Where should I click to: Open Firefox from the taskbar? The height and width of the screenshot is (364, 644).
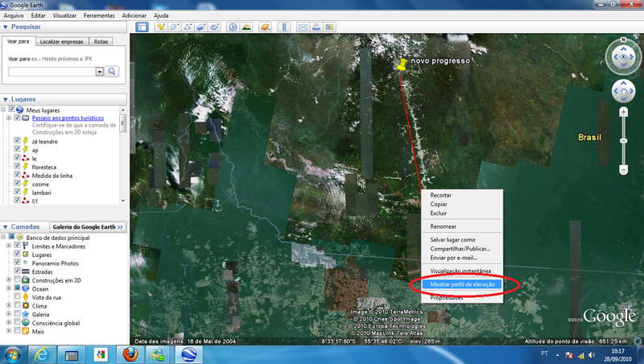pyautogui.click(x=130, y=354)
